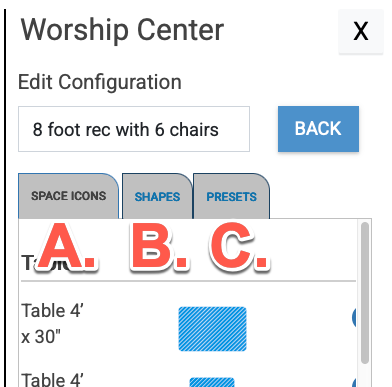
Task: Click the scrollbar track below the thumb
Action: click(x=365, y=375)
